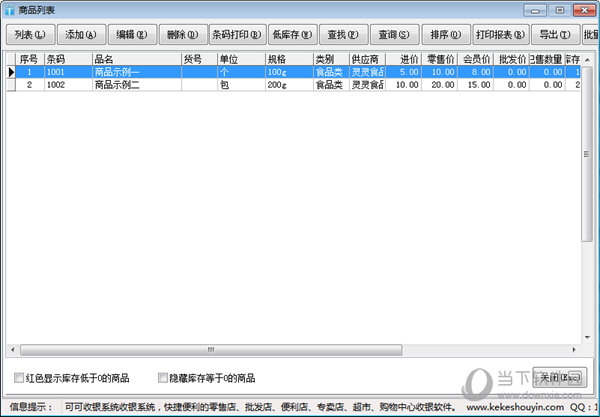Click vertical scrollbar down arrow

point(587,337)
